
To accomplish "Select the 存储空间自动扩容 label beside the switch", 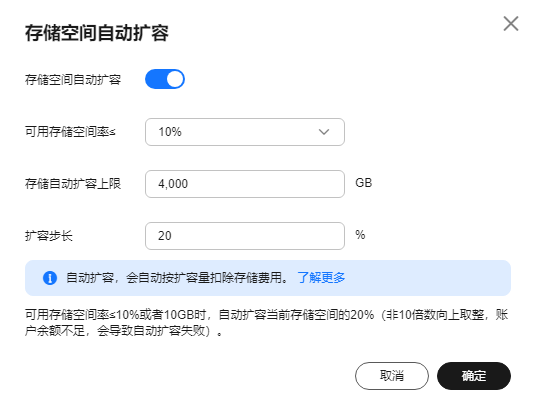I will 73,80.
